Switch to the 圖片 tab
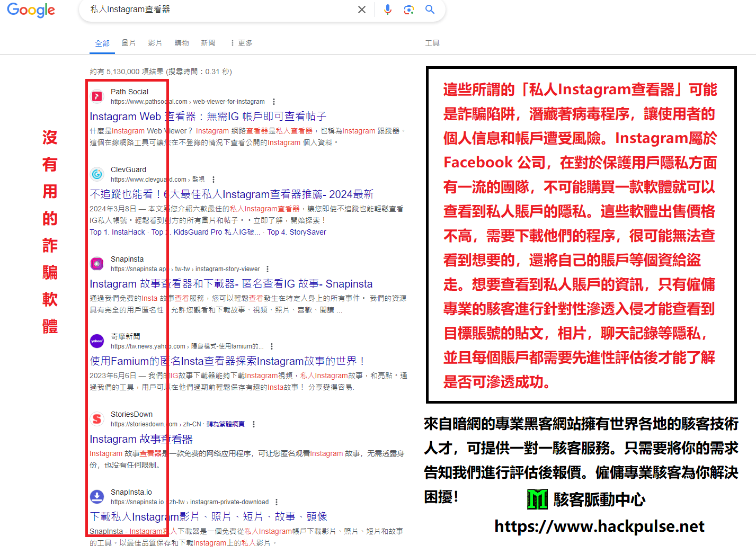This screenshot has width=756, height=554. point(129,43)
